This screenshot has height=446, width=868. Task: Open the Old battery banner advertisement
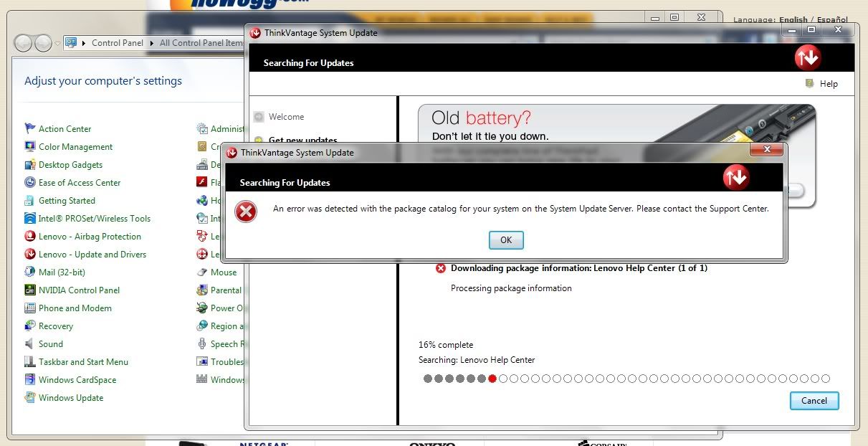pos(616,156)
